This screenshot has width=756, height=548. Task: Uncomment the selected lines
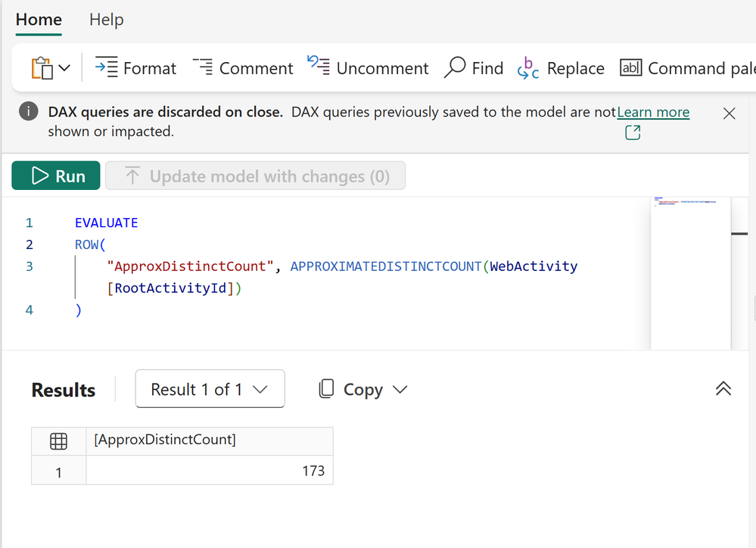[368, 68]
